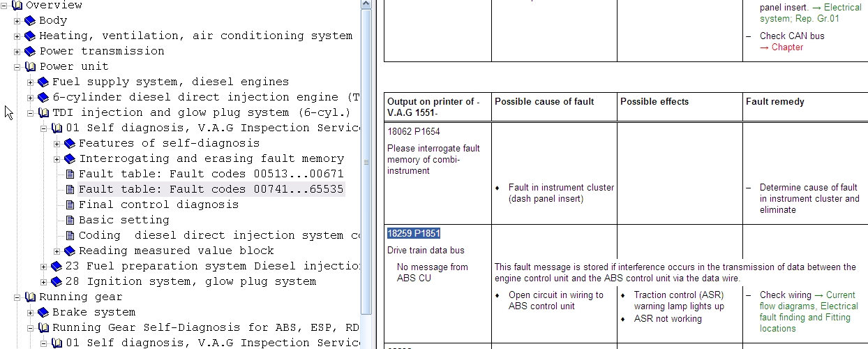Select Fault table: Fault codes 00513...00671
This screenshot has width=868, height=349.
pos(211,174)
